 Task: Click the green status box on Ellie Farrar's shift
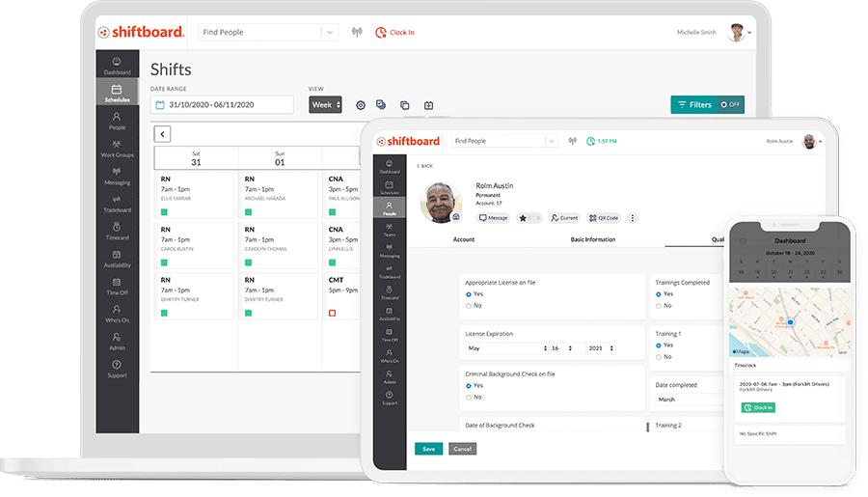[164, 212]
